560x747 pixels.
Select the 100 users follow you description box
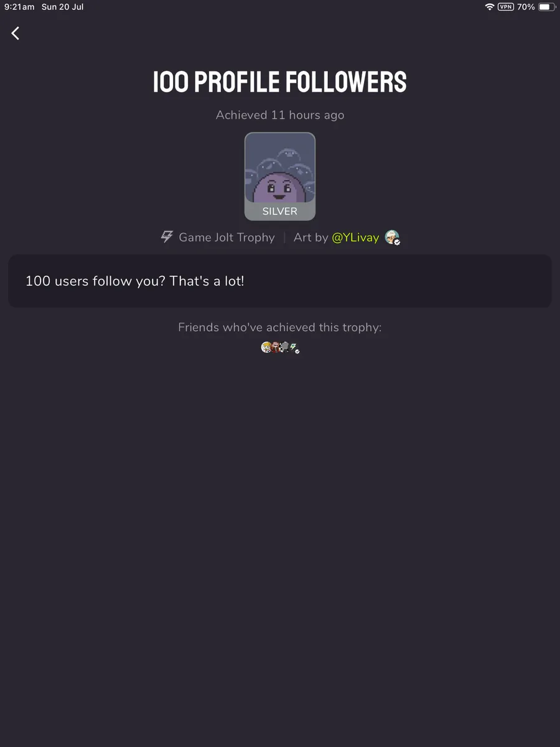pos(280,281)
